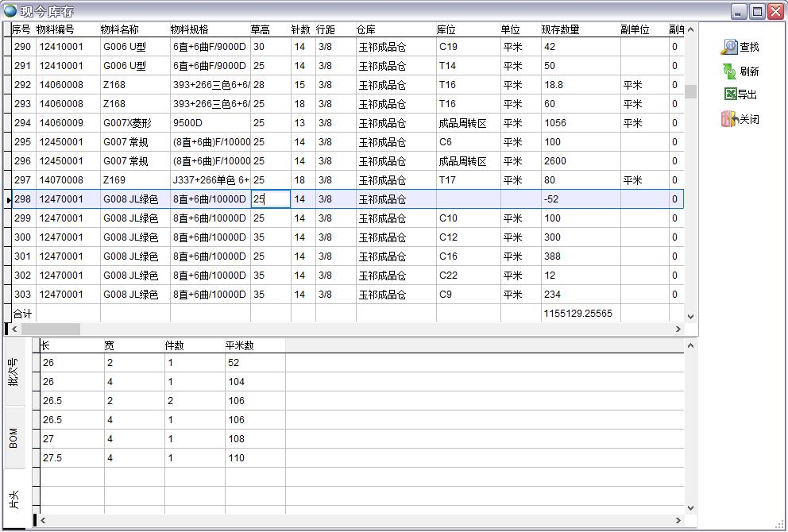Click the 平米数 column header in lower grid
788x532 pixels.
(240, 345)
